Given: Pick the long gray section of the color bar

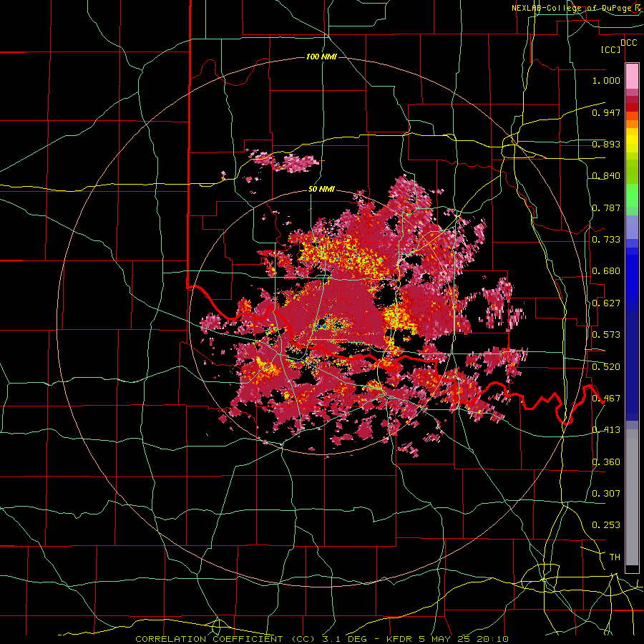Looking at the screenshot, I should pos(632,497).
